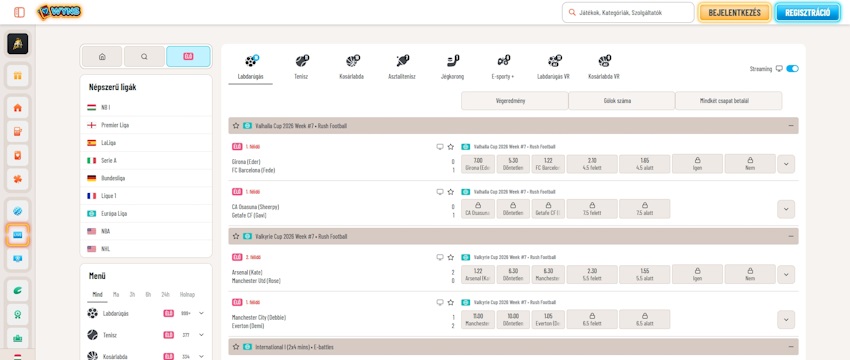The width and height of the screenshot is (850, 360).
Task: Collapse the Valhalla Cup league section
Action: [791, 126]
